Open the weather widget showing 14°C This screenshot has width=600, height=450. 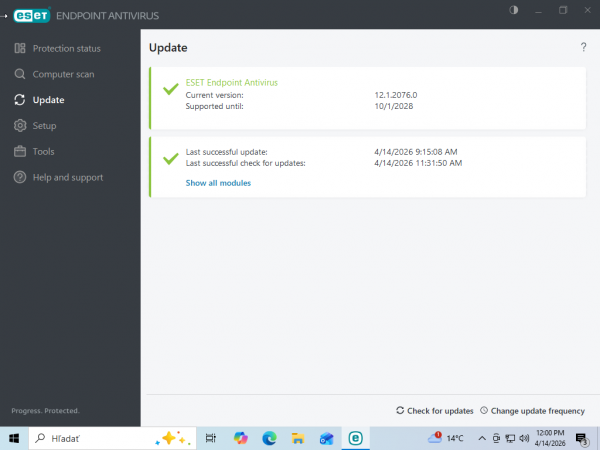tap(445, 438)
